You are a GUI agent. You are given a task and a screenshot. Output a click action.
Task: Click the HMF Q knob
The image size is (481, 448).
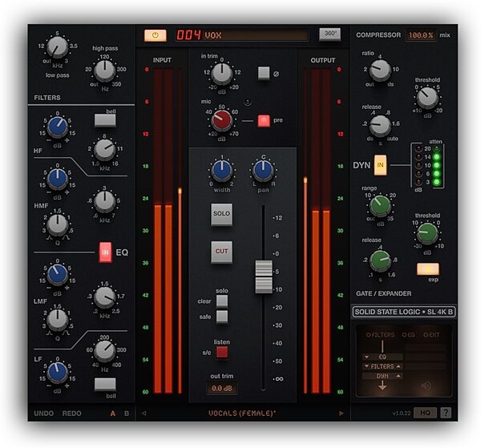(58, 224)
